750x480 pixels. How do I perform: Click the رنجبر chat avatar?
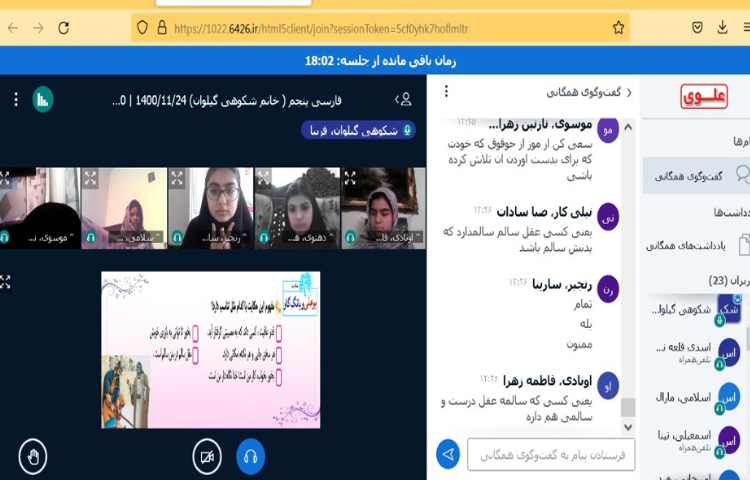(608, 289)
